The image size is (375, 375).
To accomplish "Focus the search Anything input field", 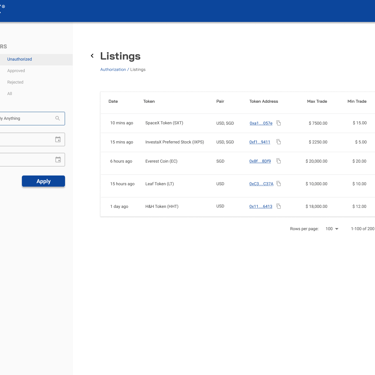I will point(32,118).
